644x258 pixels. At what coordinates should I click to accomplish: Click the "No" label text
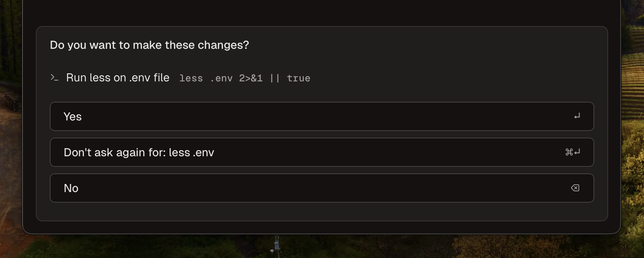click(x=71, y=188)
